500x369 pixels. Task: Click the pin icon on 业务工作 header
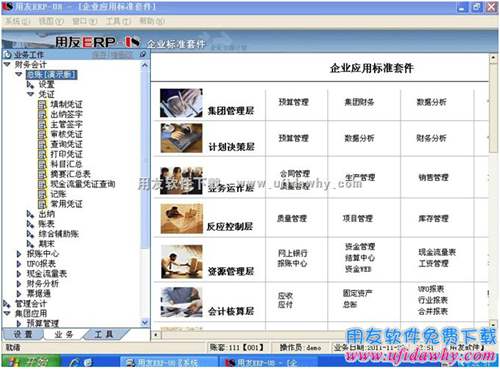[143, 54]
